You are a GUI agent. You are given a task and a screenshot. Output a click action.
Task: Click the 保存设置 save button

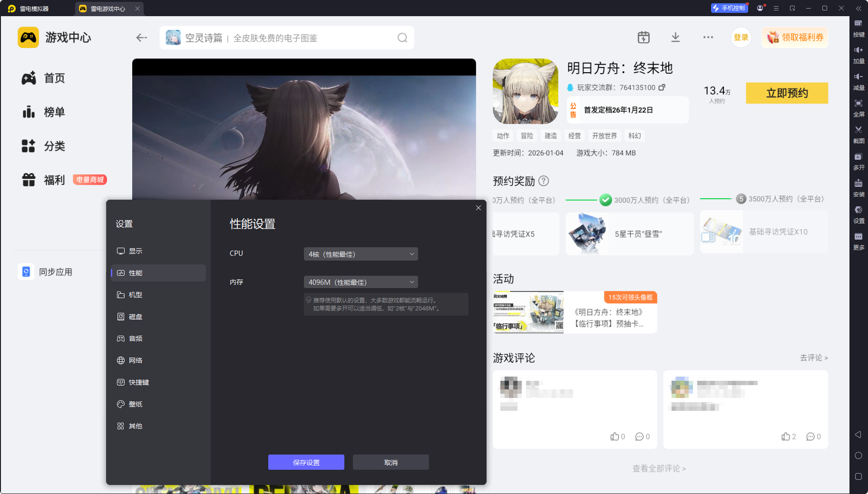(x=306, y=462)
